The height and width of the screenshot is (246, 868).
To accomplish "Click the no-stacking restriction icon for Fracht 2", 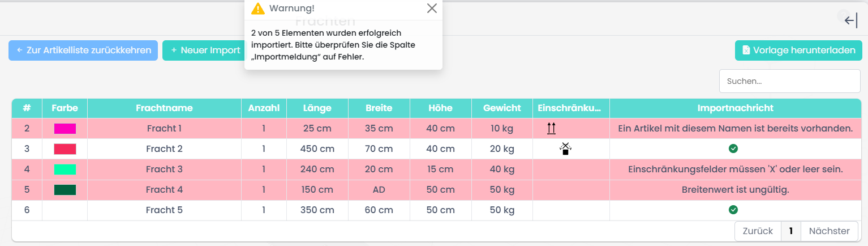I will pyautogui.click(x=565, y=149).
